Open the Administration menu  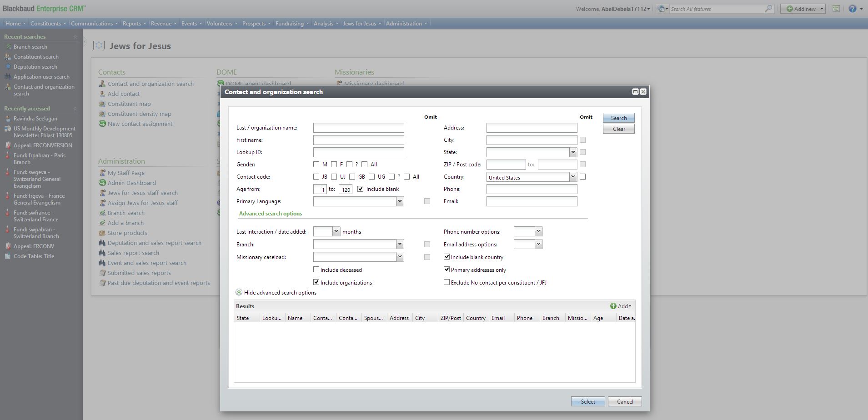point(406,23)
